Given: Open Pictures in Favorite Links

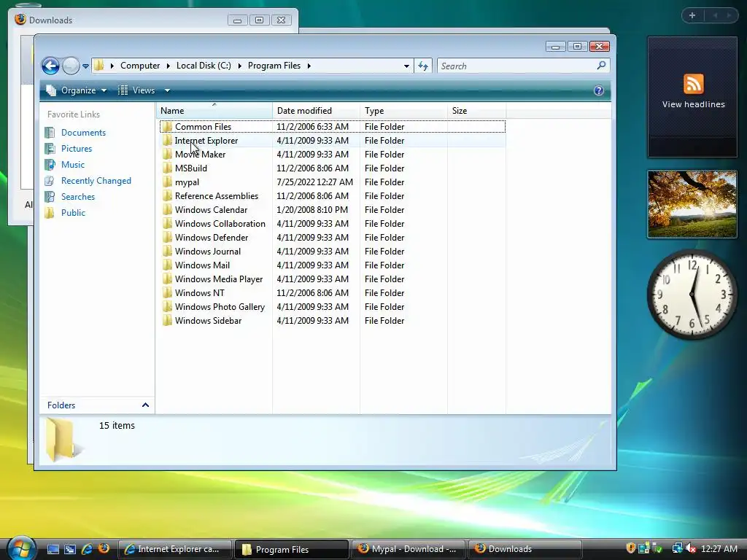Looking at the screenshot, I should click(x=76, y=149).
